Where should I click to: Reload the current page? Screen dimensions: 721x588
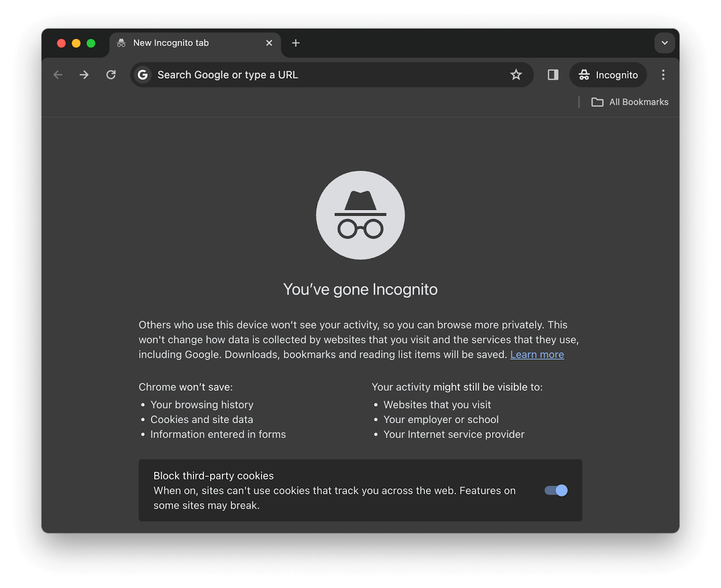tap(111, 75)
